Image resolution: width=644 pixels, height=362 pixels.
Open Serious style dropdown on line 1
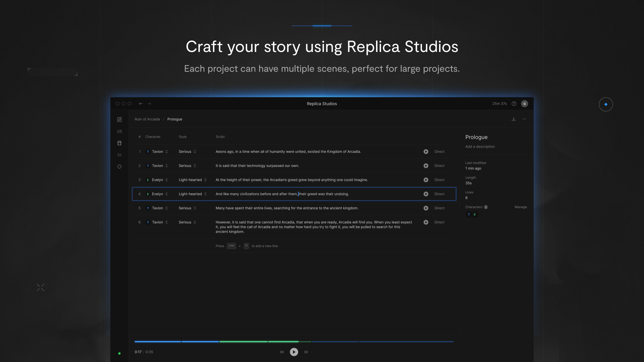pyautogui.click(x=187, y=152)
